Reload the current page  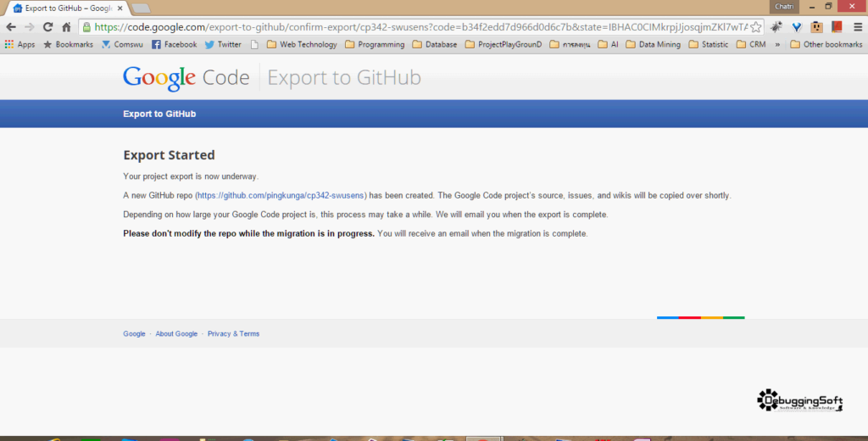[48, 26]
